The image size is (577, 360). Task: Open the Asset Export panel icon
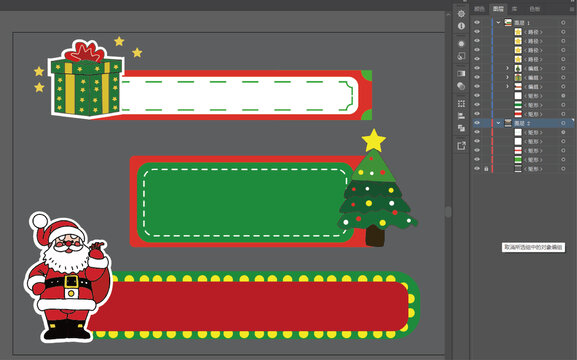(x=461, y=146)
